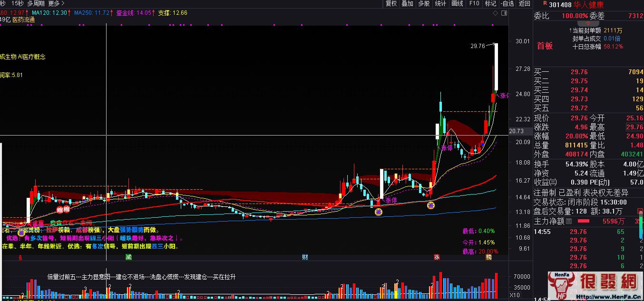Screen dimensions: 644x301
Task: Click the 医药流通 sector link
Action: pos(23,20)
